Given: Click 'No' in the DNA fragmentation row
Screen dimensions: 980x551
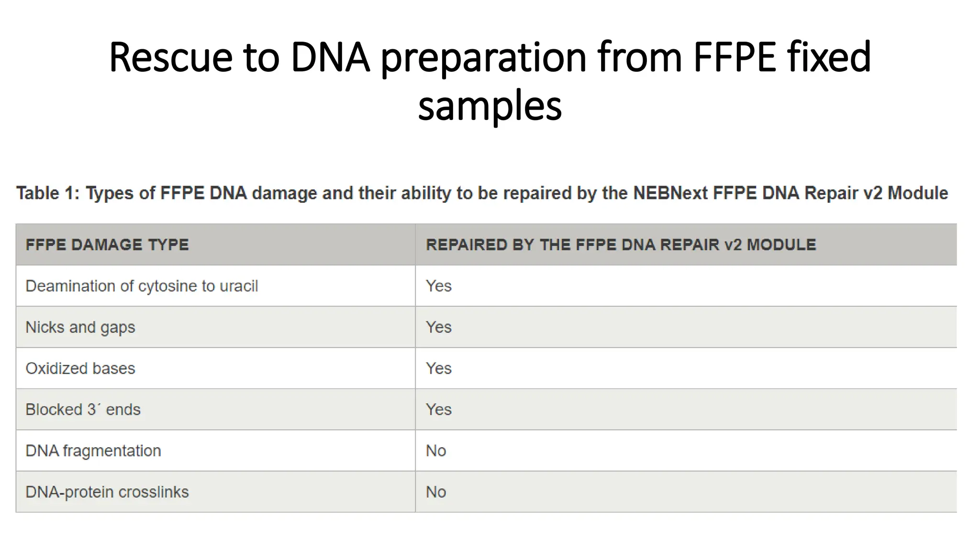Looking at the screenshot, I should coord(436,451).
